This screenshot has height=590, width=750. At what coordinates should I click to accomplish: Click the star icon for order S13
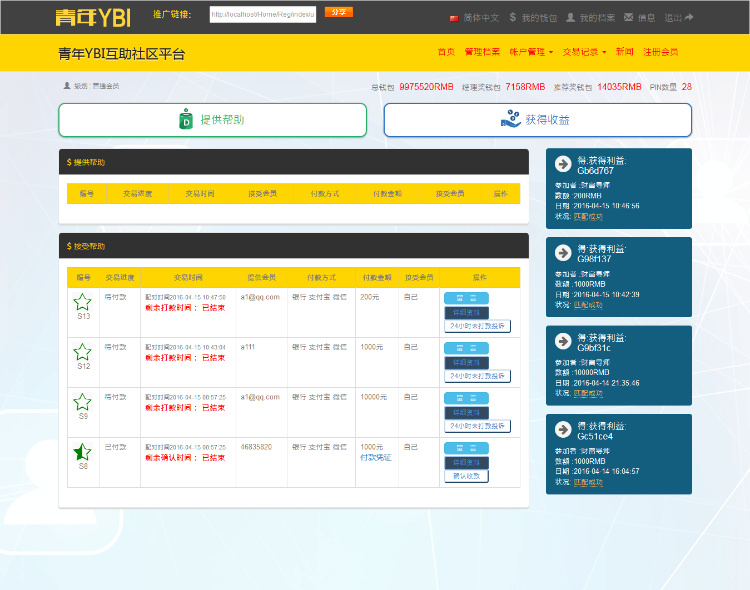pos(83,301)
